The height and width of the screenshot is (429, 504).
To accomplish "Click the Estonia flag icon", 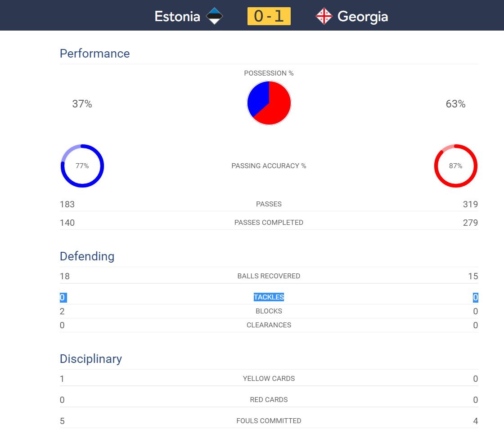I will point(214,17).
